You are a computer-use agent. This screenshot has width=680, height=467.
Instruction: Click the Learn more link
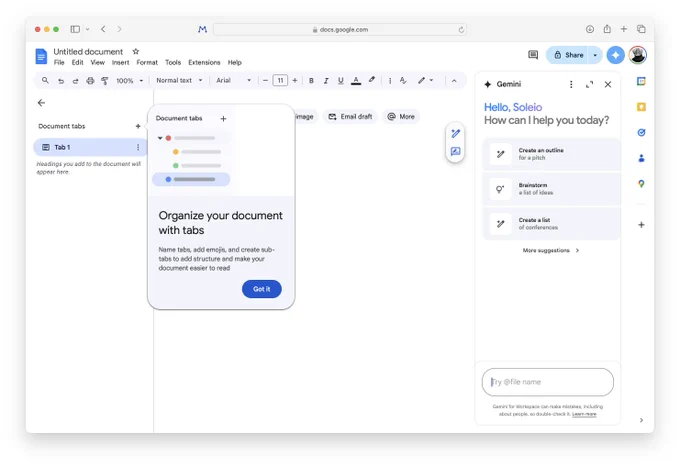coord(584,414)
